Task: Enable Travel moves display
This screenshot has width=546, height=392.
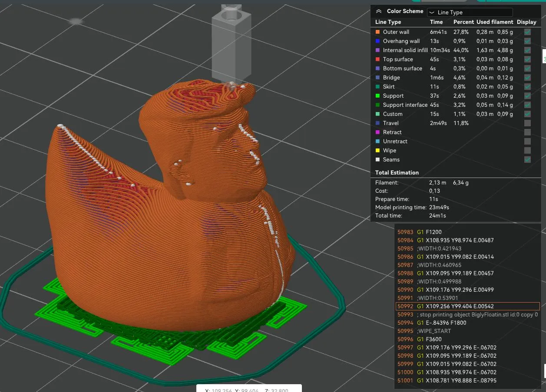Action: pos(527,123)
